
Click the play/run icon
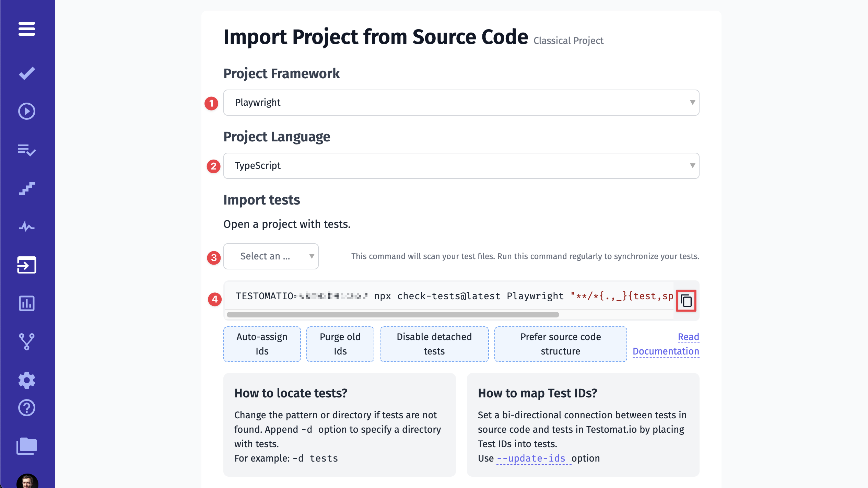[27, 111]
